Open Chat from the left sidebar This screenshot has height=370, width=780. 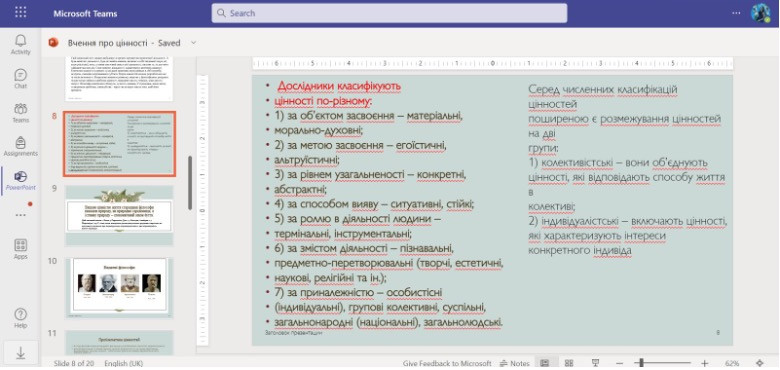pyautogui.click(x=20, y=79)
